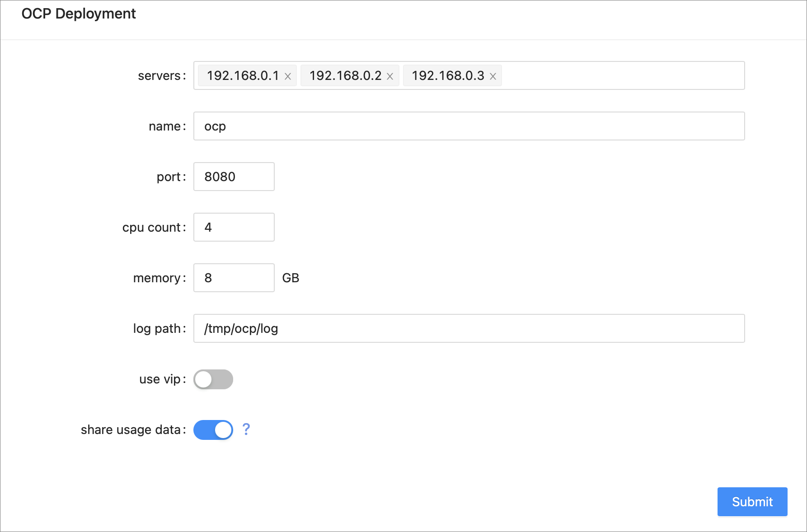Submit the OCP deployment form

(x=752, y=501)
